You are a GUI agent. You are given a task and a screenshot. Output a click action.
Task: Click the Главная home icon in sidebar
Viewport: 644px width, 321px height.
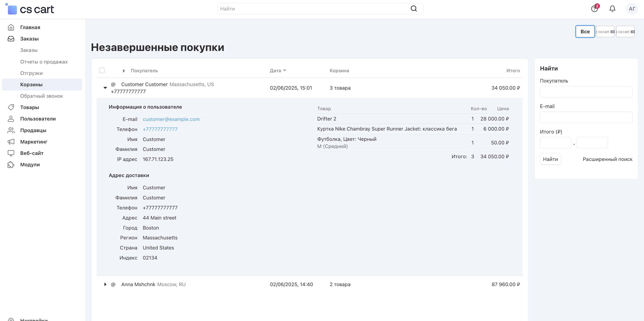click(11, 27)
